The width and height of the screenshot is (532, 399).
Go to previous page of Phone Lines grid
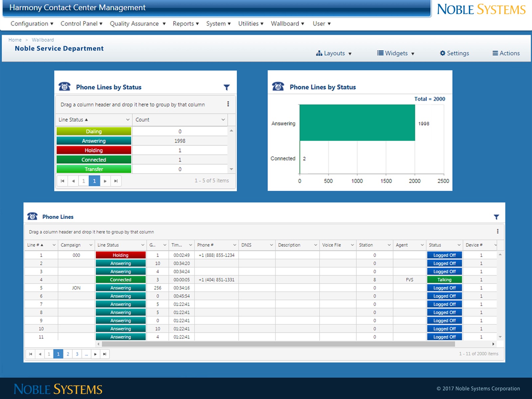pos(40,354)
